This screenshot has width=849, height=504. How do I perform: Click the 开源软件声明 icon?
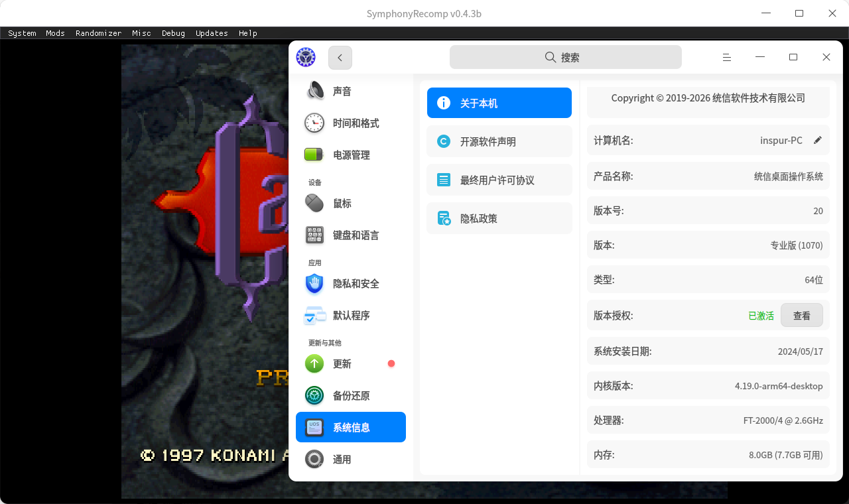pyautogui.click(x=444, y=141)
